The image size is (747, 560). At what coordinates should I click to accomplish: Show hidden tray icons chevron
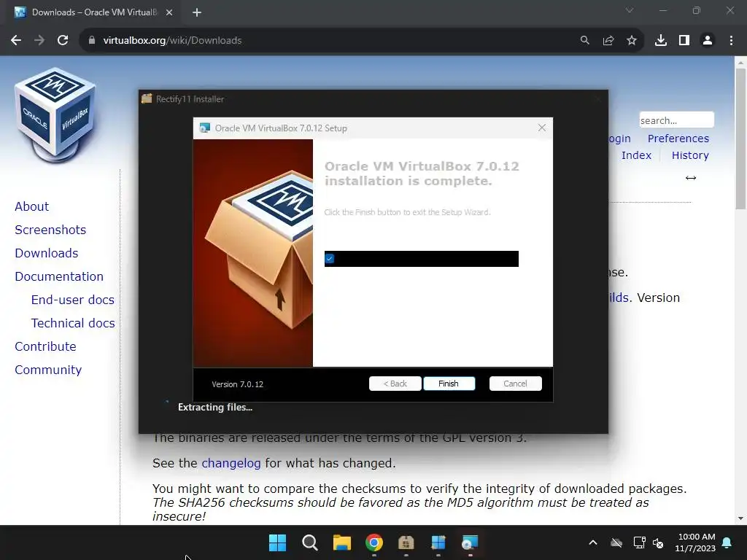click(593, 542)
